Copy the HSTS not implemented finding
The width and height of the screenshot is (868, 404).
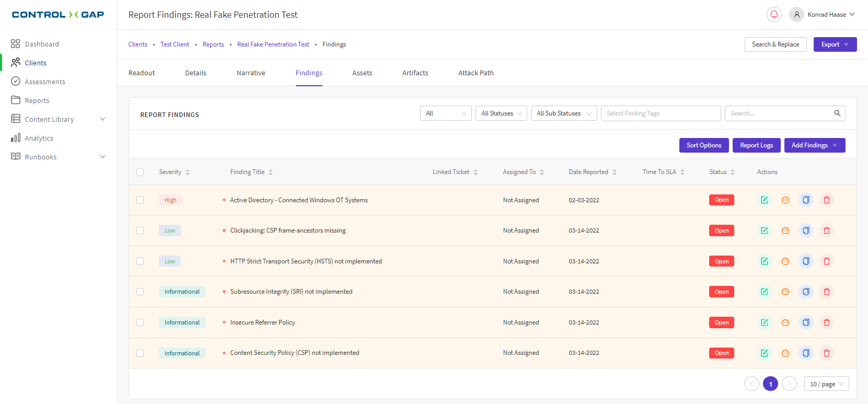[x=806, y=261]
